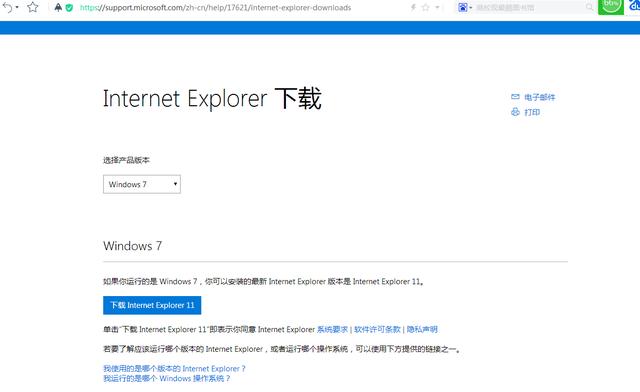
Task: Open link 我运行的是哪个 Windows 操作系统?
Action: 167,379
